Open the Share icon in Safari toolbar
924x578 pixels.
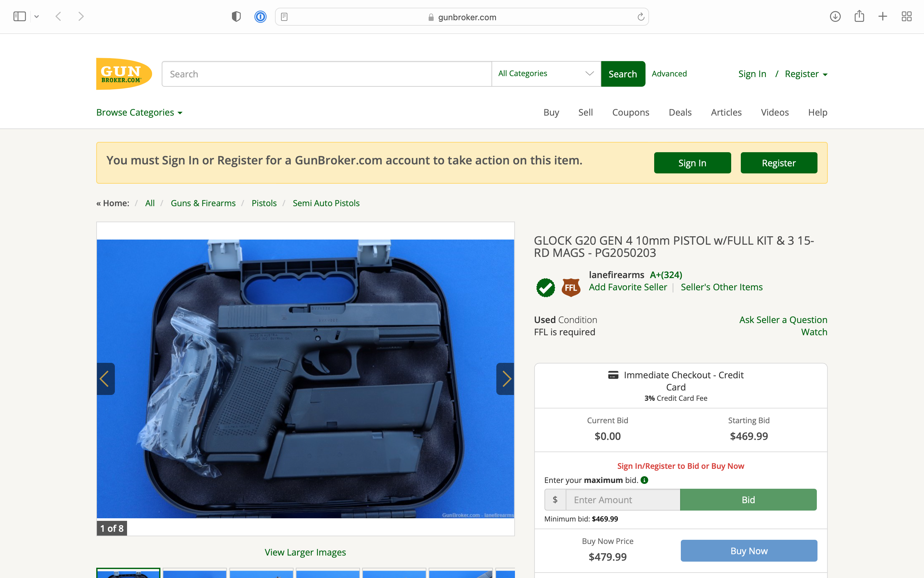(859, 16)
